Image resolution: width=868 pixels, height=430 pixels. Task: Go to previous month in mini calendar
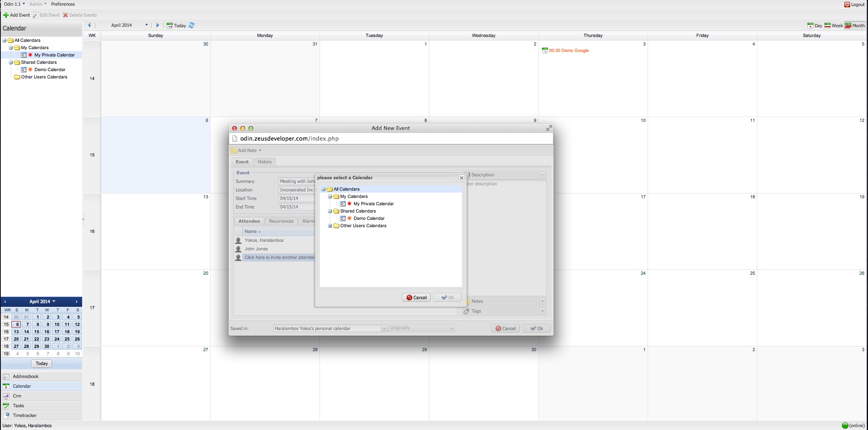tap(5, 302)
